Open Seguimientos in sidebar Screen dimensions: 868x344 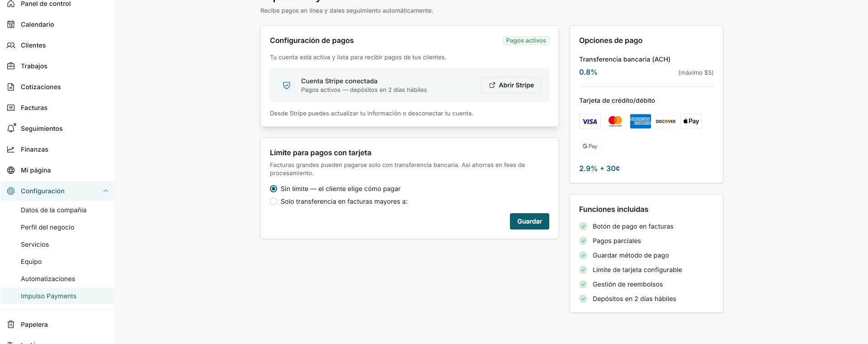(x=57, y=129)
